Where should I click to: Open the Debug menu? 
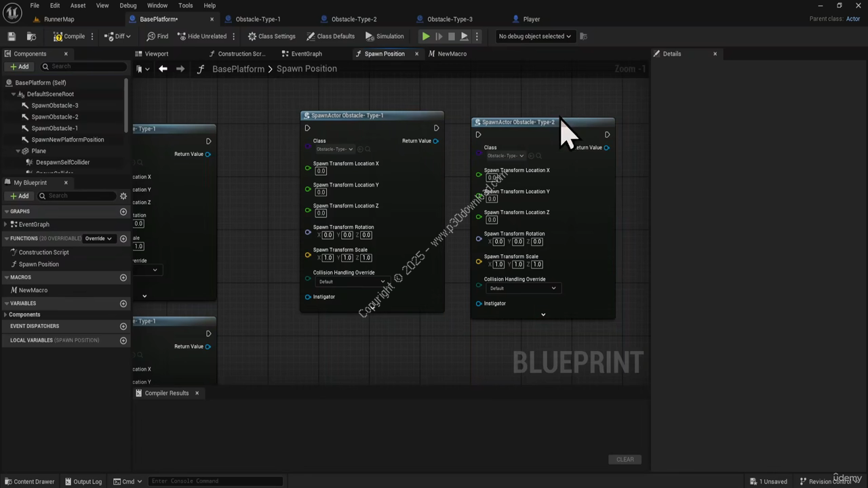[127, 5]
